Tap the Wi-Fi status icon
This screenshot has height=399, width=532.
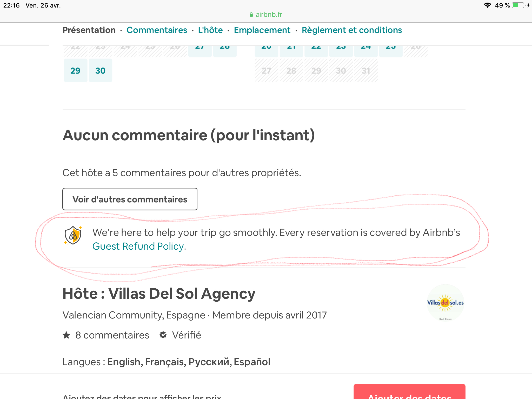(x=487, y=5)
